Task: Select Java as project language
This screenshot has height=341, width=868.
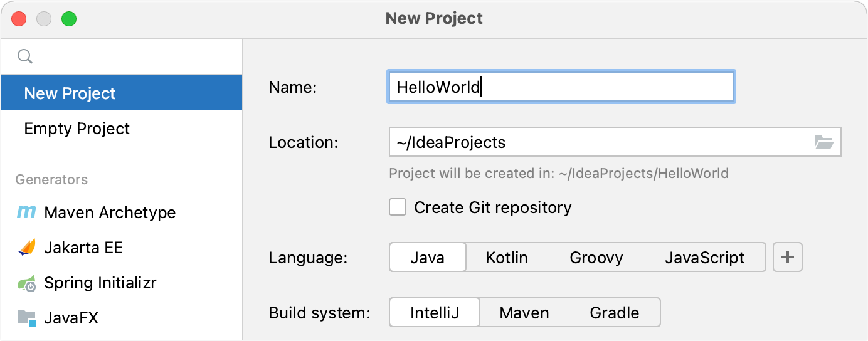Action: pos(428,258)
